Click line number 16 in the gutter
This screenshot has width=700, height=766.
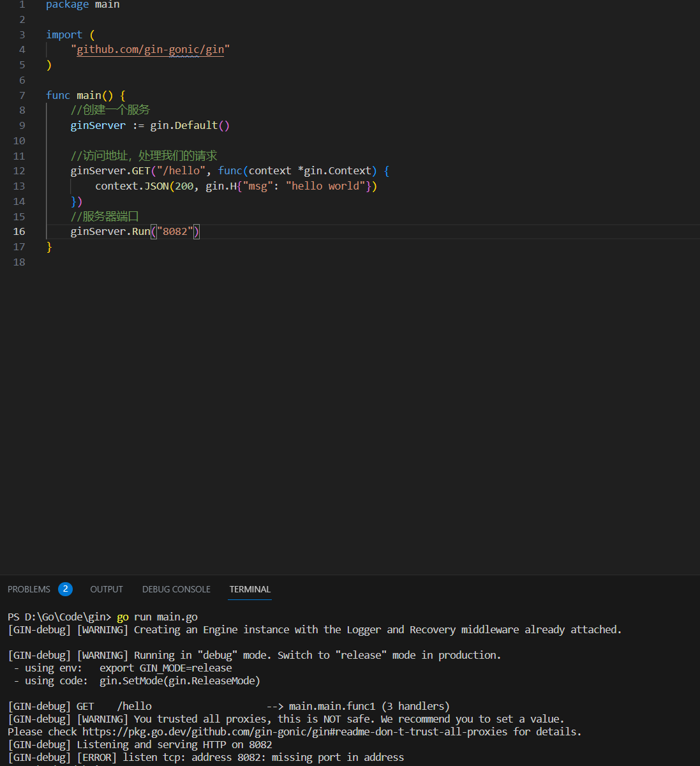pyautogui.click(x=19, y=232)
